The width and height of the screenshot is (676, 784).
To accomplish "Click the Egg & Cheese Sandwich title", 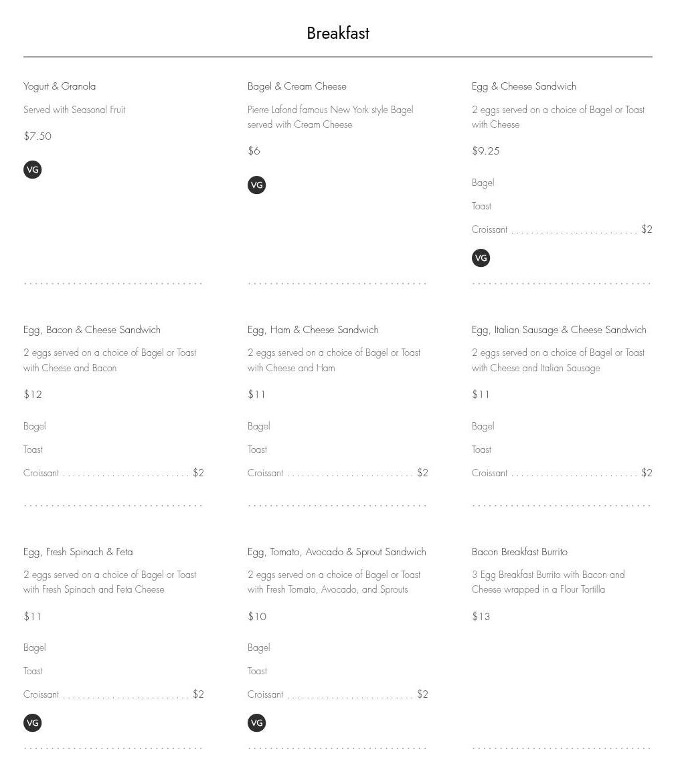I will coord(524,86).
